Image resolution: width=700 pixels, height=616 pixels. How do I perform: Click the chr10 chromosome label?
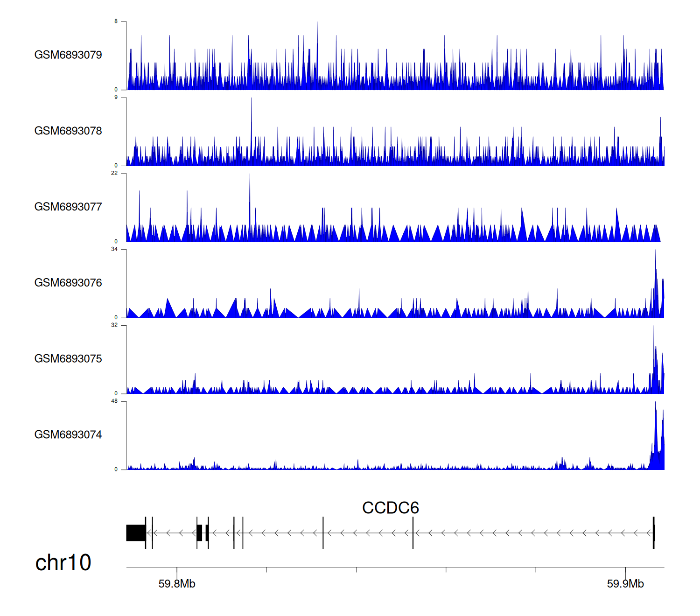point(63,562)
